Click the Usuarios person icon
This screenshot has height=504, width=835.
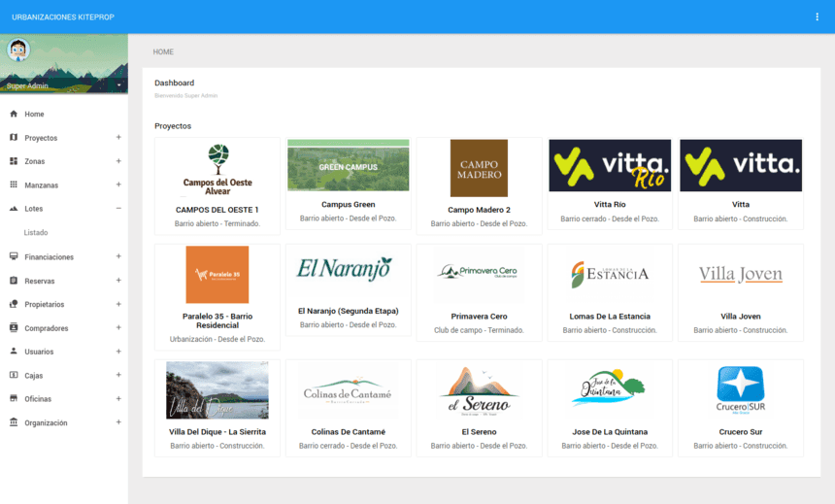pos(14,352)
